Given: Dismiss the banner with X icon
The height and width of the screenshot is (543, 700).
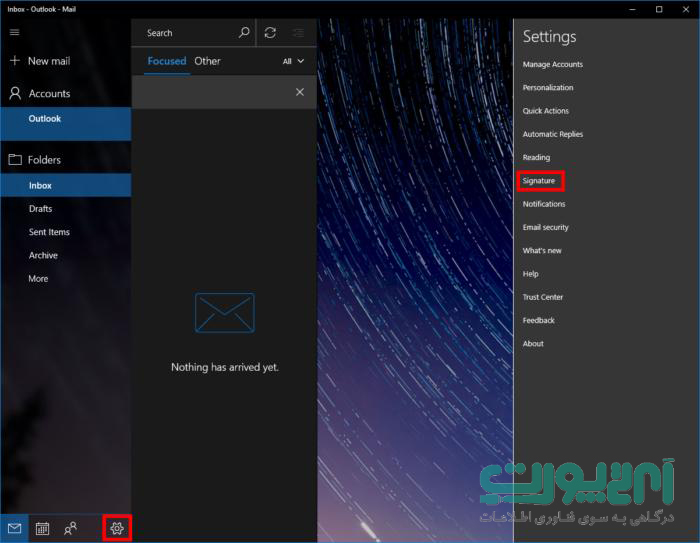Looking at the screenshot, I should coord(300,92).
